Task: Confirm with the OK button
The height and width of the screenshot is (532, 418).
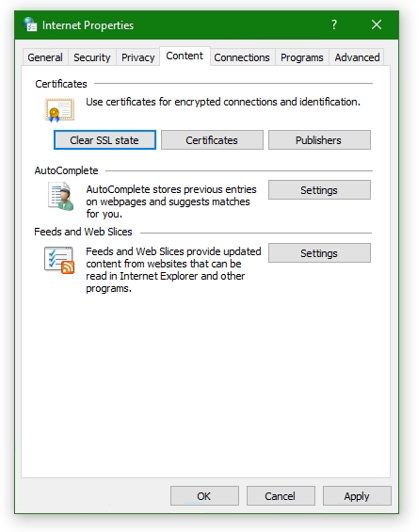Action: (204, 496)
